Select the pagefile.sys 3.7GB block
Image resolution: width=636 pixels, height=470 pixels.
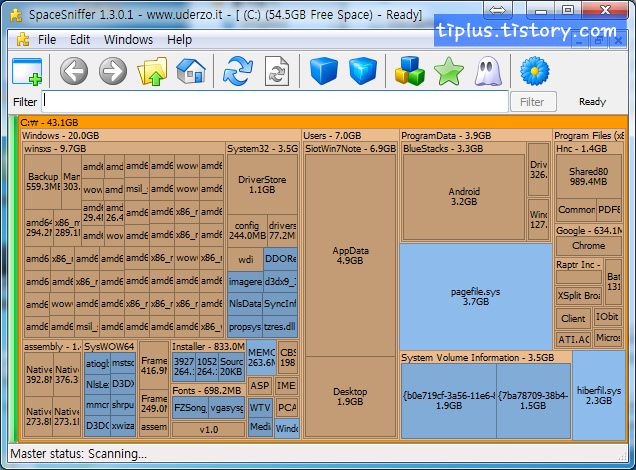coord(476,296)
